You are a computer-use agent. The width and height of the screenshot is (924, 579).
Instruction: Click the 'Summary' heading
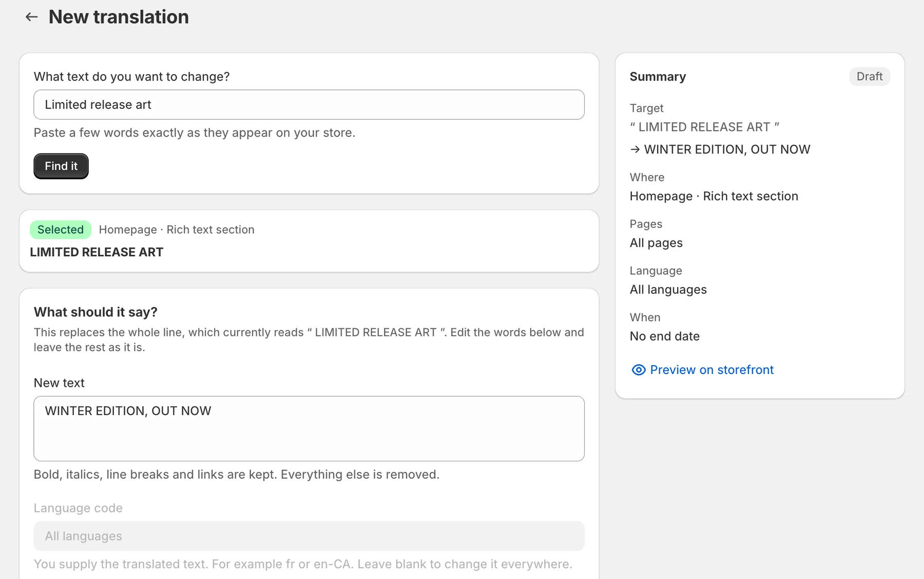point(658,77)
